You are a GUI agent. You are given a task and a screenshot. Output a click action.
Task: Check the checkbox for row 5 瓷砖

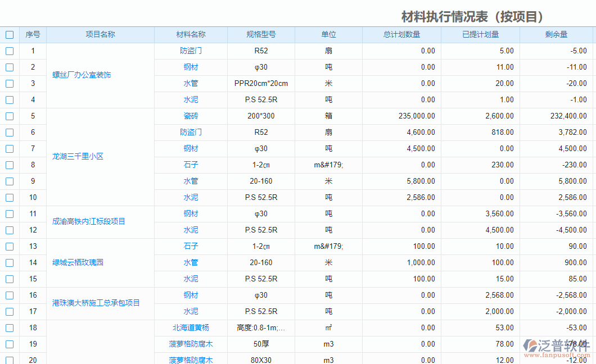coord(9,116)
